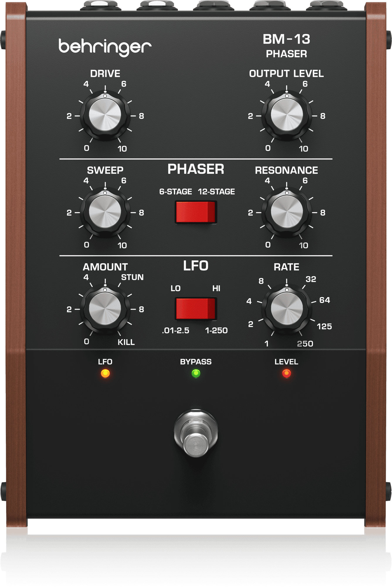This screenshot has height=587, width=392.
Task: Click the OUTPUT LEVEL knob
Action: tap(286, 115)
